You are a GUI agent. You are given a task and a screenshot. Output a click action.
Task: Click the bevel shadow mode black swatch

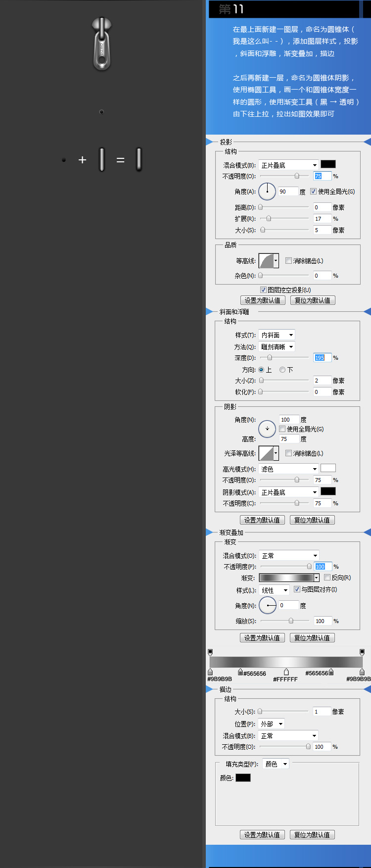point(328,491)
